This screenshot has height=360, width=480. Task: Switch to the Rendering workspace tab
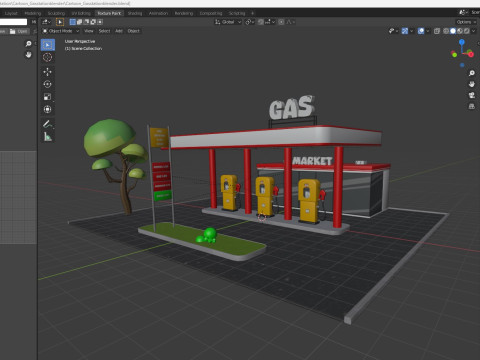184,13
